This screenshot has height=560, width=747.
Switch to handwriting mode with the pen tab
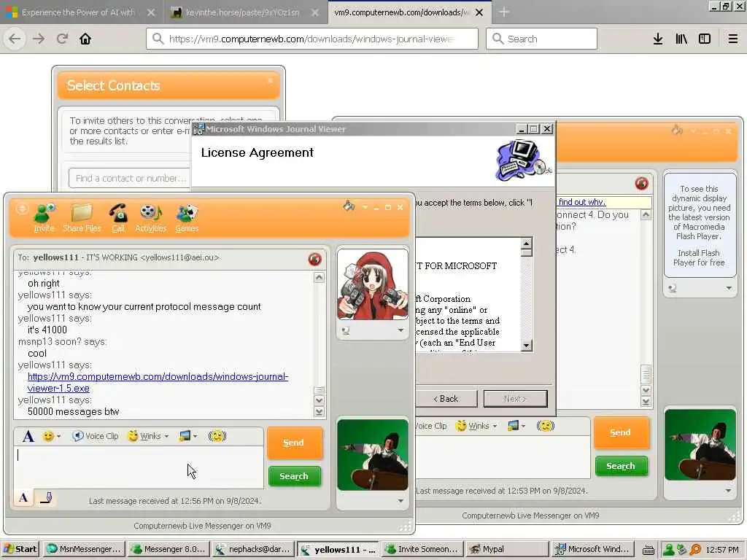pyautogui.click(x=46, y=498)
